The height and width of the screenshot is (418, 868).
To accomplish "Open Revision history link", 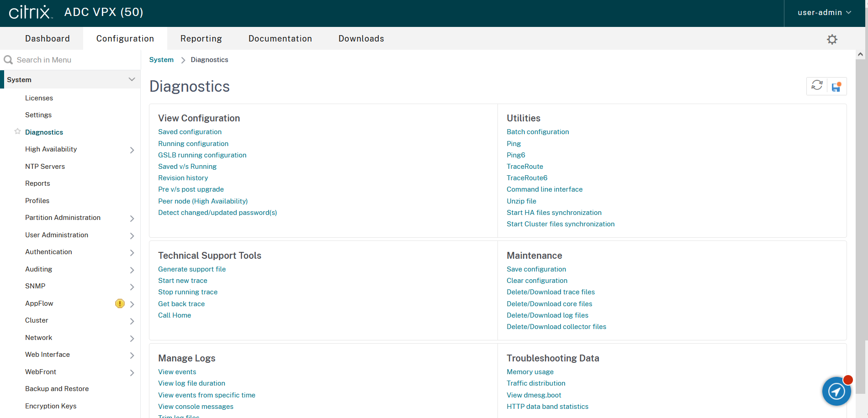I will click(x=183, y=178).
